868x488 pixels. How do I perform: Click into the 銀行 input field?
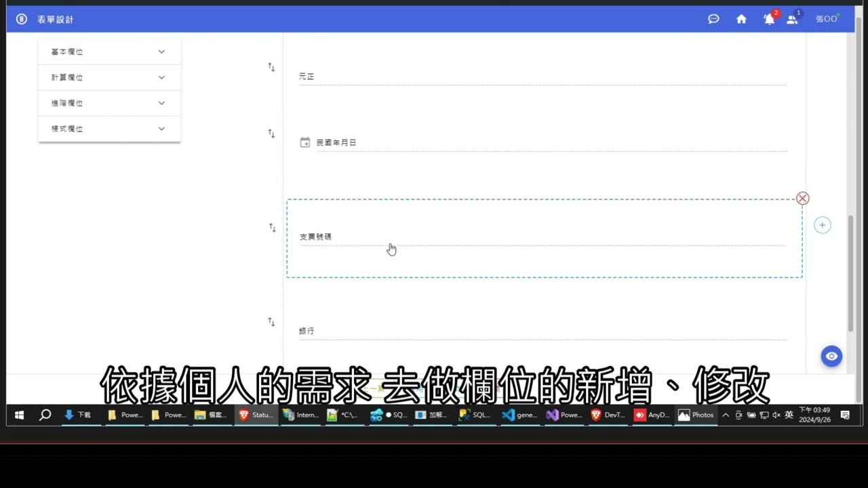(x=543, y=331)
